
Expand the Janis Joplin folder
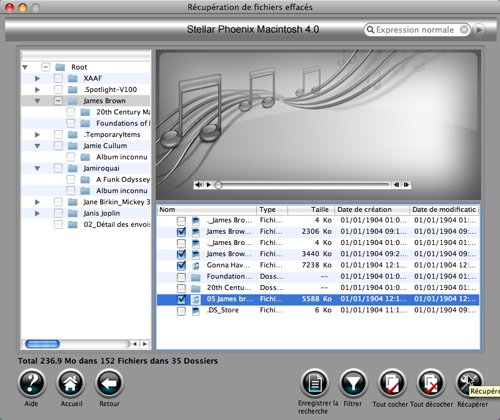click(37, 213)
